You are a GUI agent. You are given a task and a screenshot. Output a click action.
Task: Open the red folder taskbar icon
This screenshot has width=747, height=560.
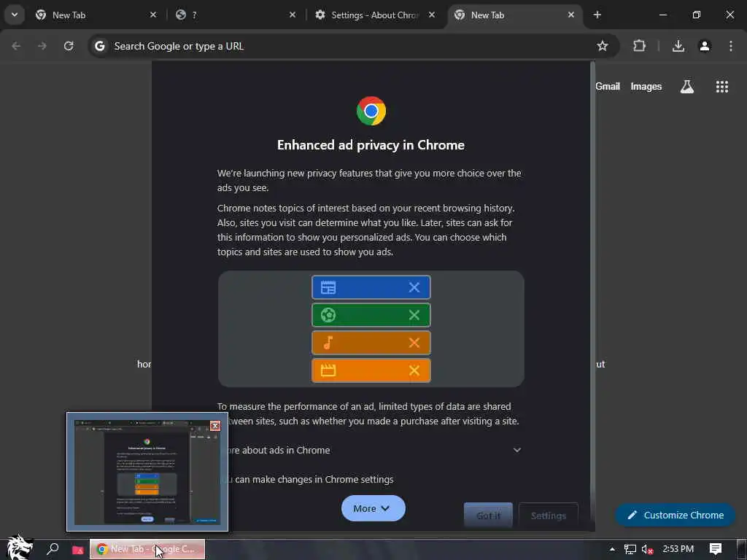(77, 550)
